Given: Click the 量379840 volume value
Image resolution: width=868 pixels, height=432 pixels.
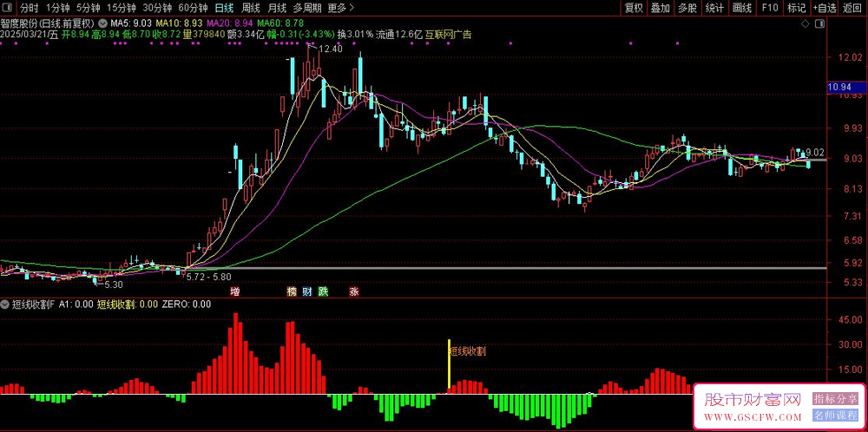Looking at the screenshot, I should pyautogui.click(x=204, y=35).
